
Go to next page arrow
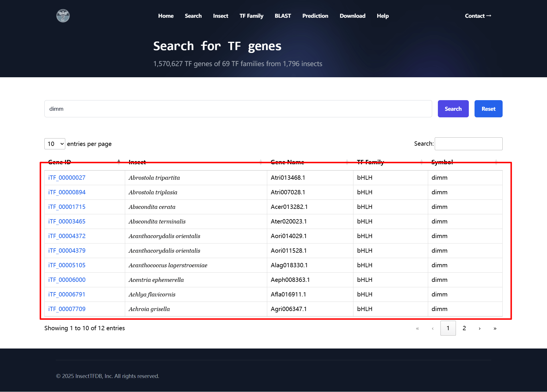point(479,328)
